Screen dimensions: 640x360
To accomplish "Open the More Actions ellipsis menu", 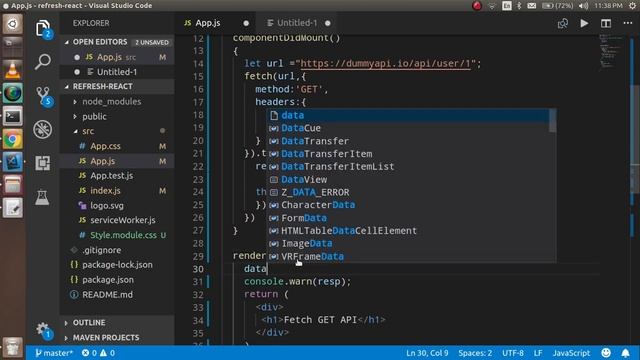I will 628,23.
